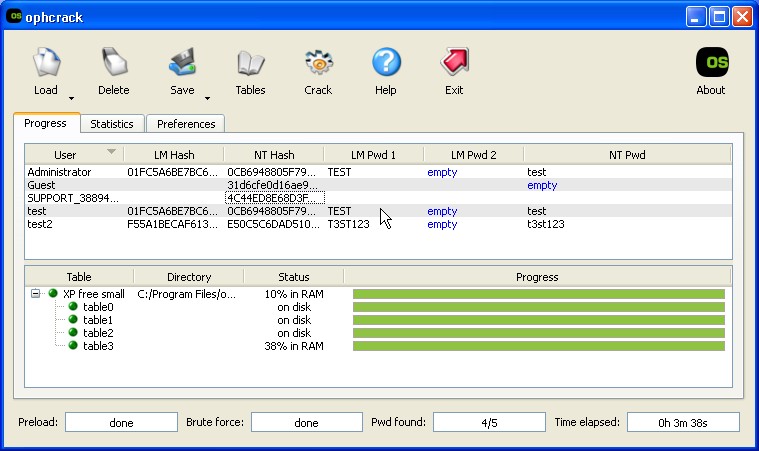Click the table1 green status dot

click(x=73, y=319)
